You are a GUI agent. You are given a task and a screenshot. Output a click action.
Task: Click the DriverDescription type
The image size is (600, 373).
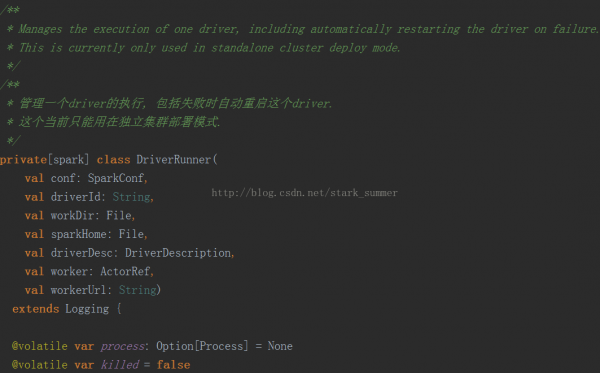coord(178,253)
